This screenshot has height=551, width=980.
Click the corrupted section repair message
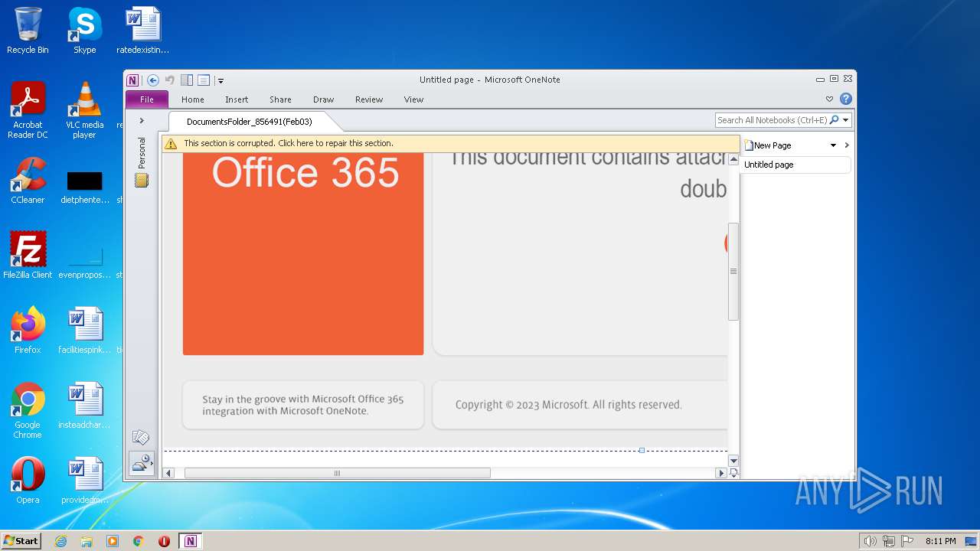coord(289,143)
